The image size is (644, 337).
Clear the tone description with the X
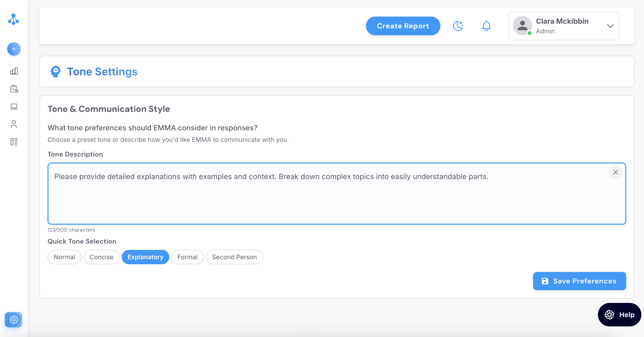(x=615, y=172)
